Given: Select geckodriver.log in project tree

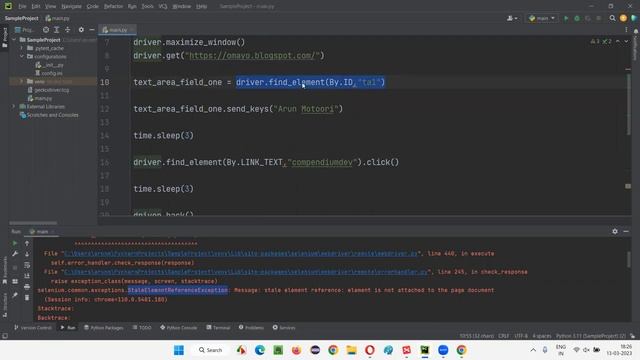Looking at the screenshot, I should pyautogui.click(x=48, y=90).
